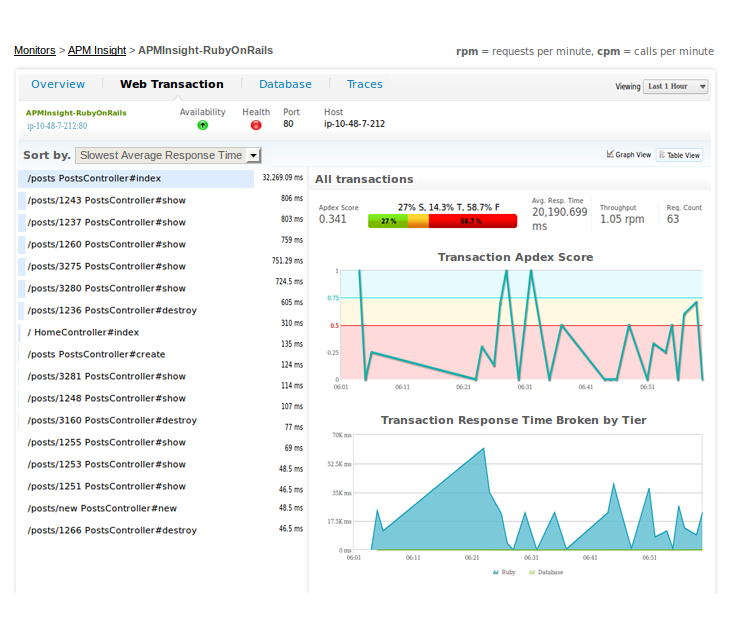Switch to the Database tab
This screenshot has width=731, height=630.
pyautogui.click(x=285, y=84)
